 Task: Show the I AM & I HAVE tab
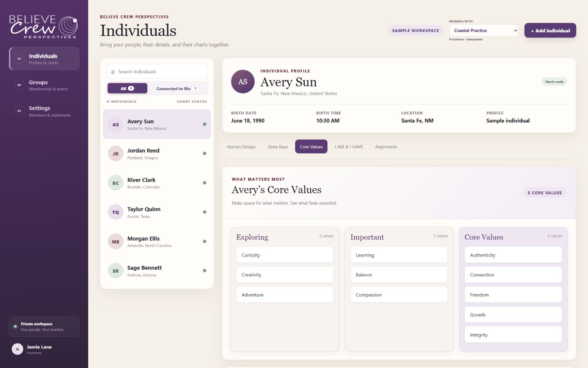tap(349, 146)
